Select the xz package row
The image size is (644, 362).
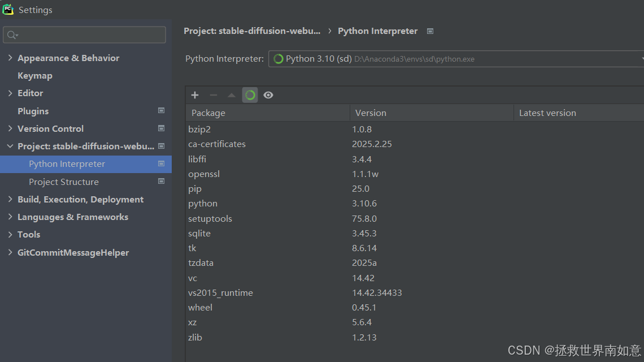point(415,322)
